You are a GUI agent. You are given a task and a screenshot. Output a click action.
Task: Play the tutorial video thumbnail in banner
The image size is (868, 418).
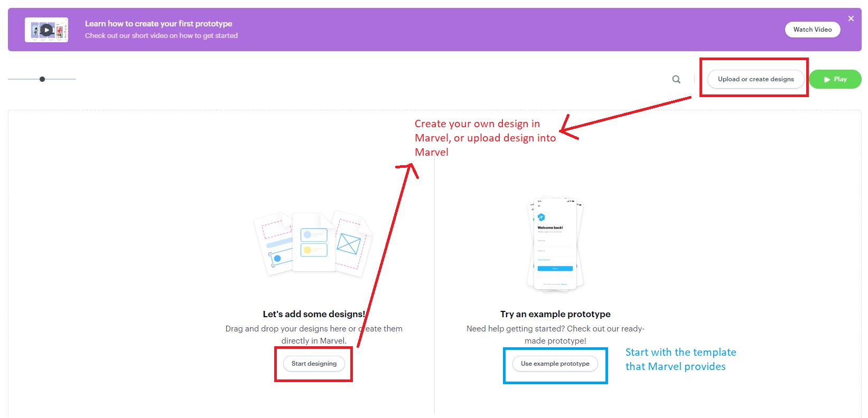click(46, 30)
